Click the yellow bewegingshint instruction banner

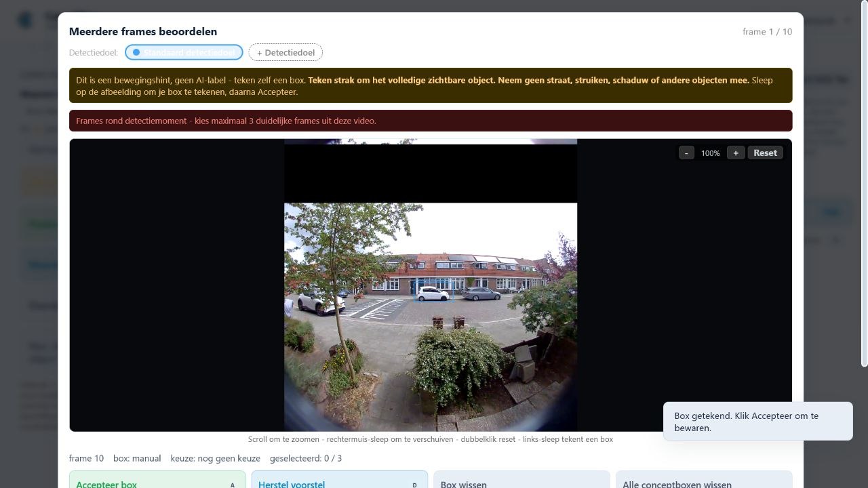pyautogui.click(x=431, y=85)
